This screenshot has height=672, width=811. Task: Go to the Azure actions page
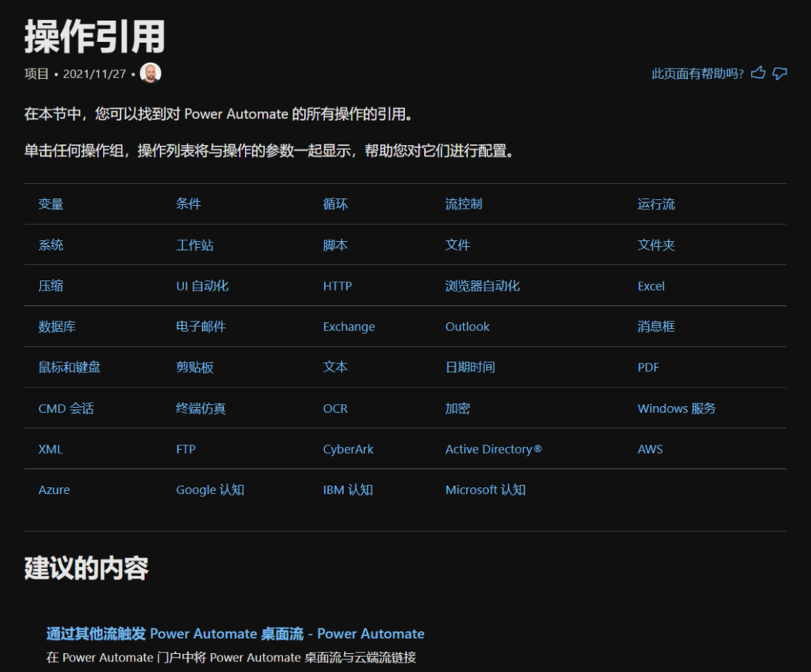pyautogui.click(x=54, y=490)
